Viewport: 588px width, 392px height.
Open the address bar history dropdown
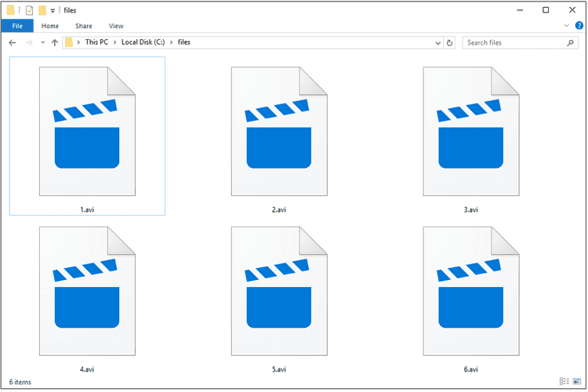coord(437,42)
